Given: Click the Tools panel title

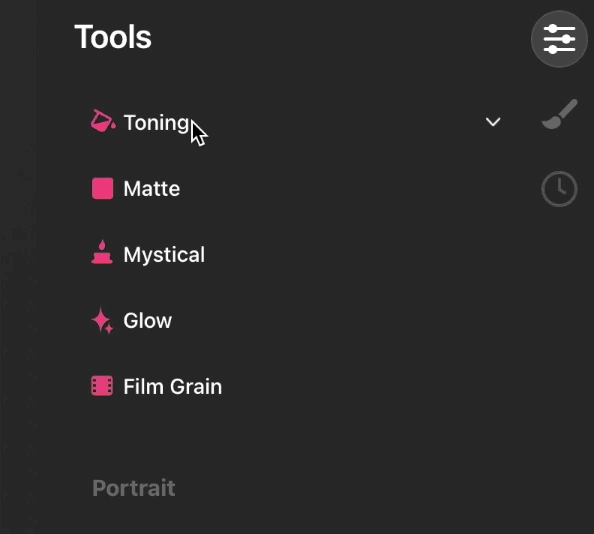Looking at the screenshot, I should (x=113, y=37).
